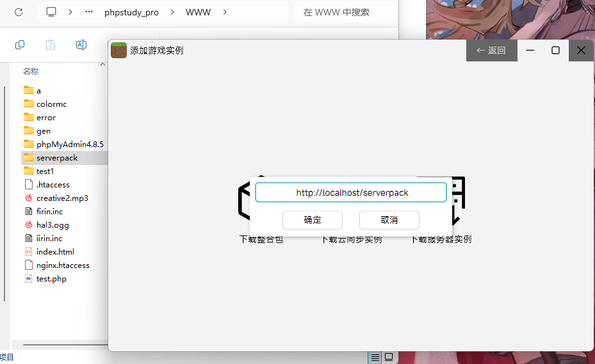595x364 pixels.
Task: Click the 取消 button in dialog
Action: (x=389, y=220)
